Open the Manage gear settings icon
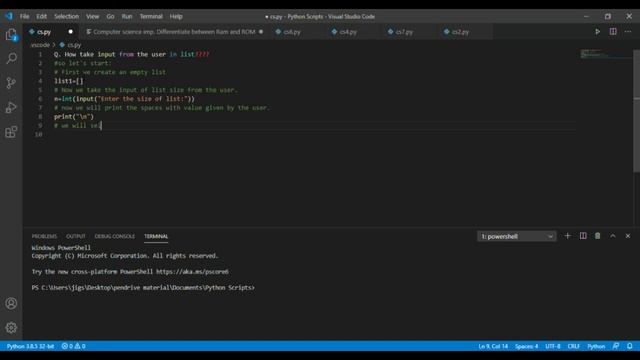640x360 pixels. pyautogui.click(x=11, y=327)
